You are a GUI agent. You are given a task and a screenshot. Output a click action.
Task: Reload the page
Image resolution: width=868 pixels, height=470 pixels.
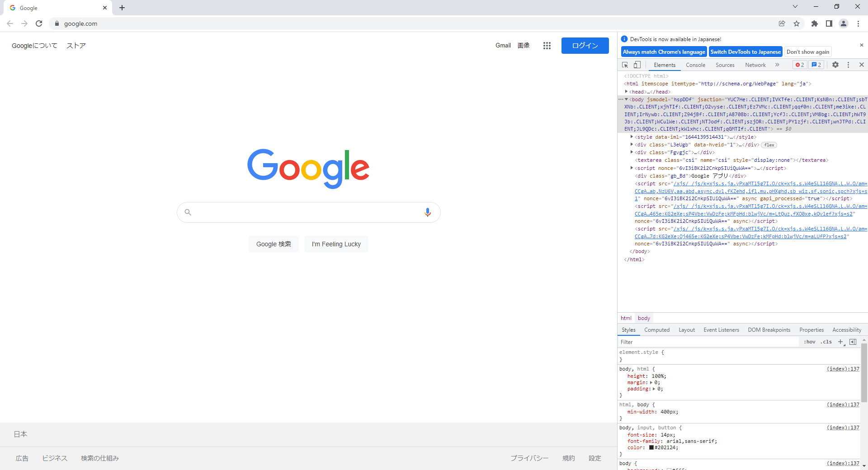click(39, 23)
